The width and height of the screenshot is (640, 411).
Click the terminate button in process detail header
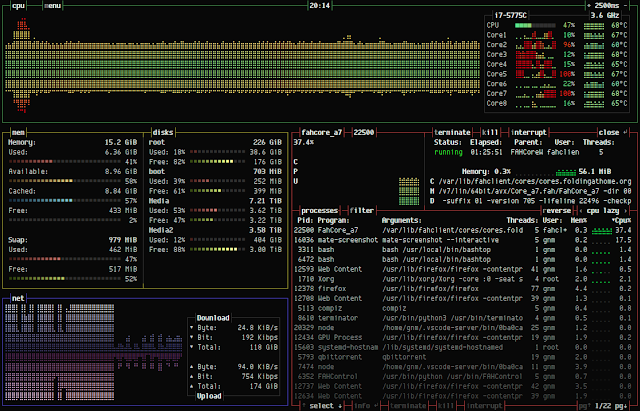452,132
